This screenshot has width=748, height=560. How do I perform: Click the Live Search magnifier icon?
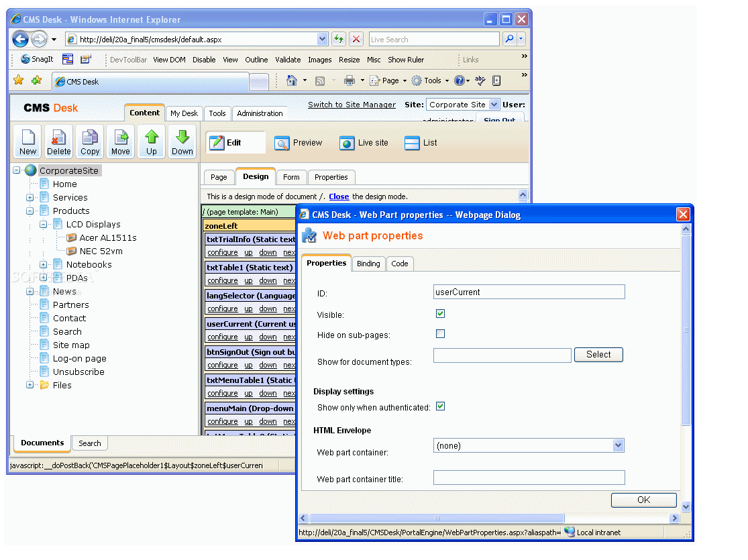[509, 39]
